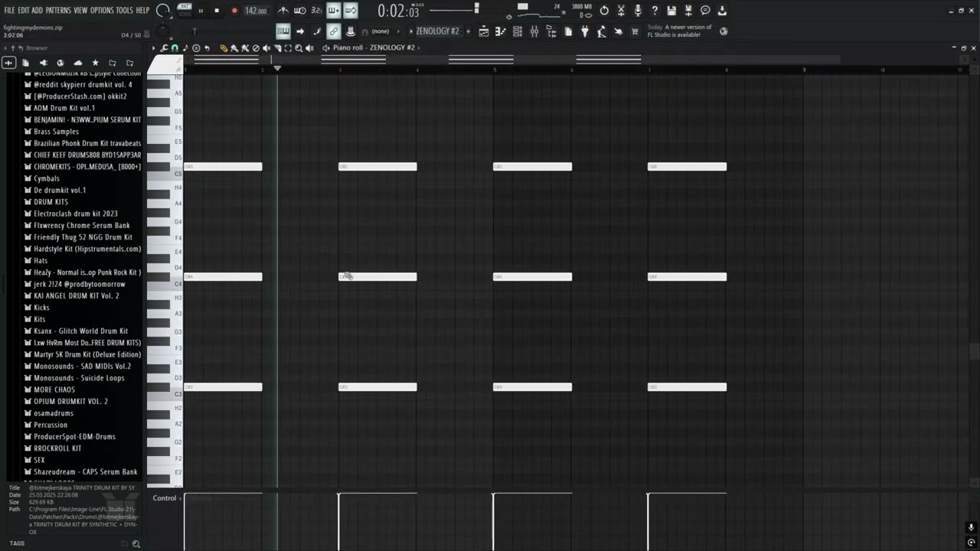The image size is (980, 551).
Task: Click the Stop playback button
Action: click(x=217, y=11)
